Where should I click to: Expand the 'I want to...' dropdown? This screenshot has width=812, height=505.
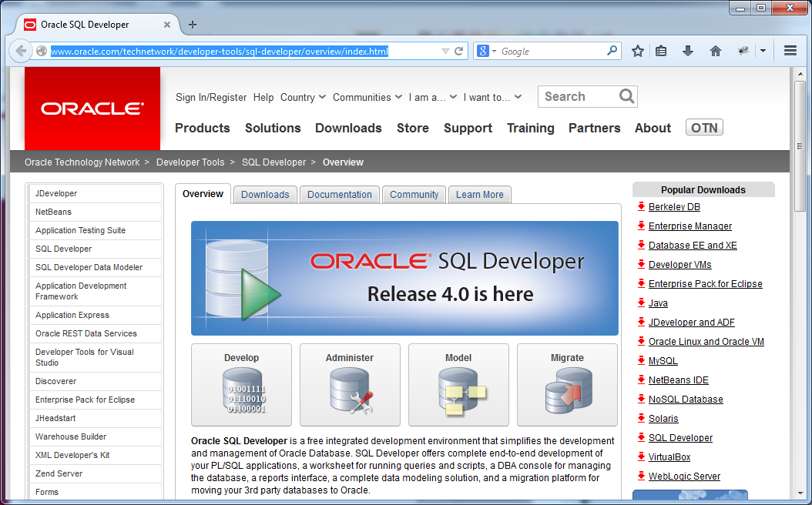pos(492,97)
